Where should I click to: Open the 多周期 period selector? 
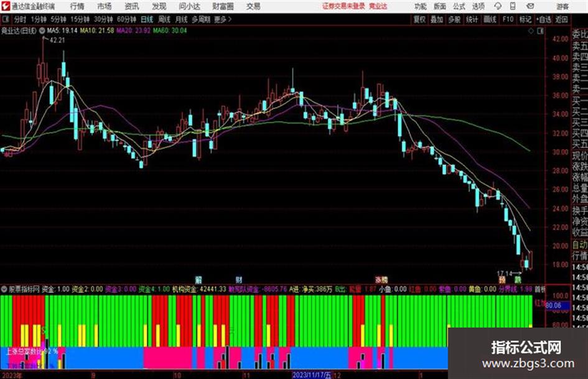201,19
